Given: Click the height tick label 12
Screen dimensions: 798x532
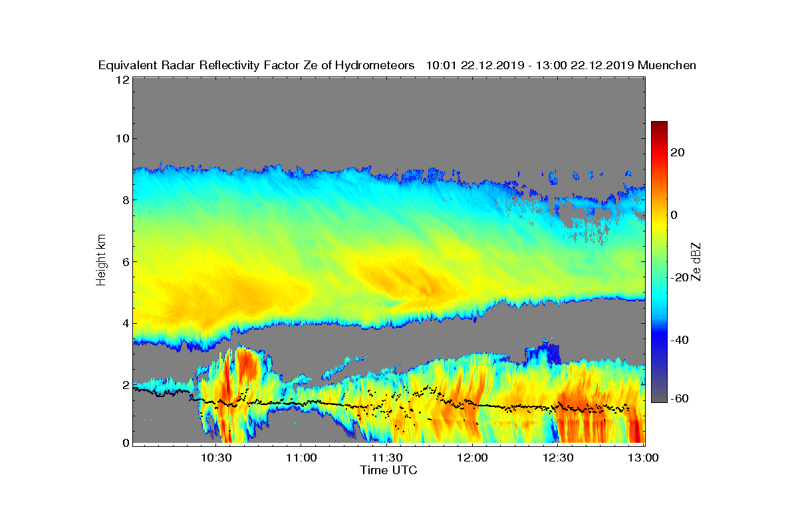Looking at the screenshot, I should [x=122, y=80].
